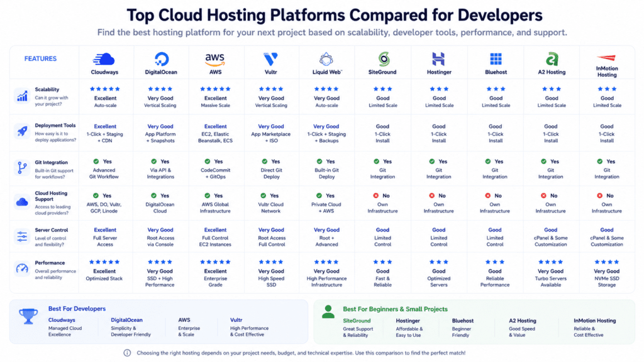Click 'App Marketplace + ISO' cell
Image resolution: width=644 pixels, height=362 pixels.
(270, 138)
